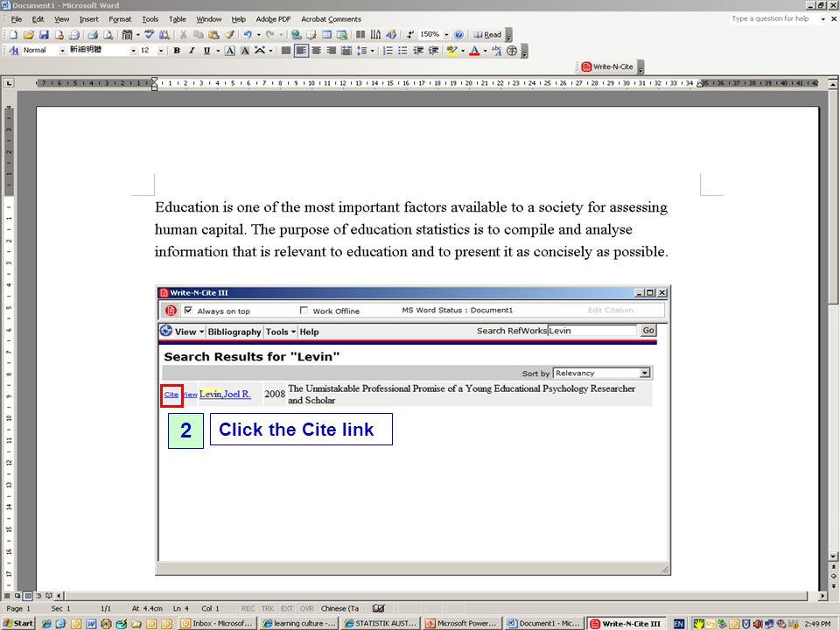Expand the Sort by Relevancy dropdown
Image resolution: width=840 pixels, height=630 pixels.
coord(645,373)
